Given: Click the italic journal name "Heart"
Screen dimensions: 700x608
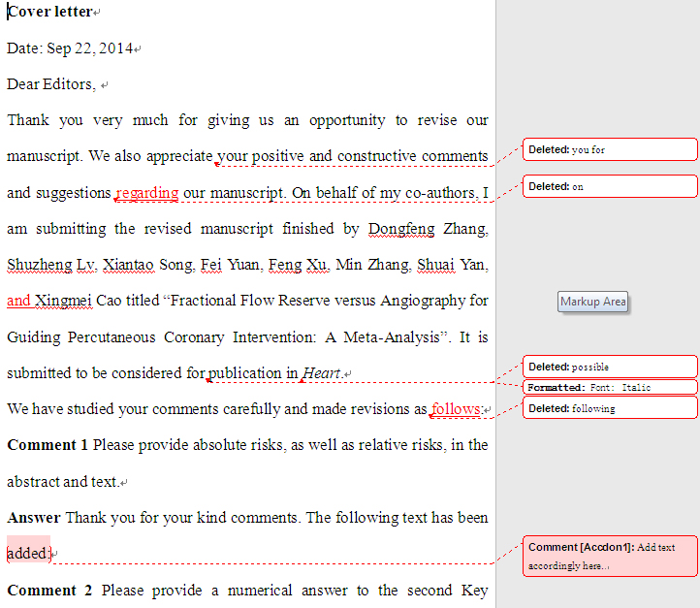Looking at the screenshot, I should pyautogui.click(x=321, y=373).
